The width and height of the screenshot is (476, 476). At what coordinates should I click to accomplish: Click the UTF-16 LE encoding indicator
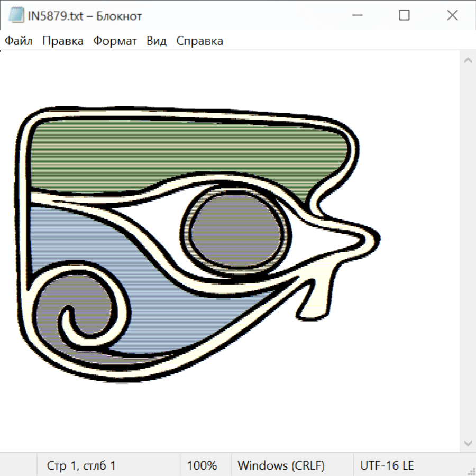pos(387,465)
